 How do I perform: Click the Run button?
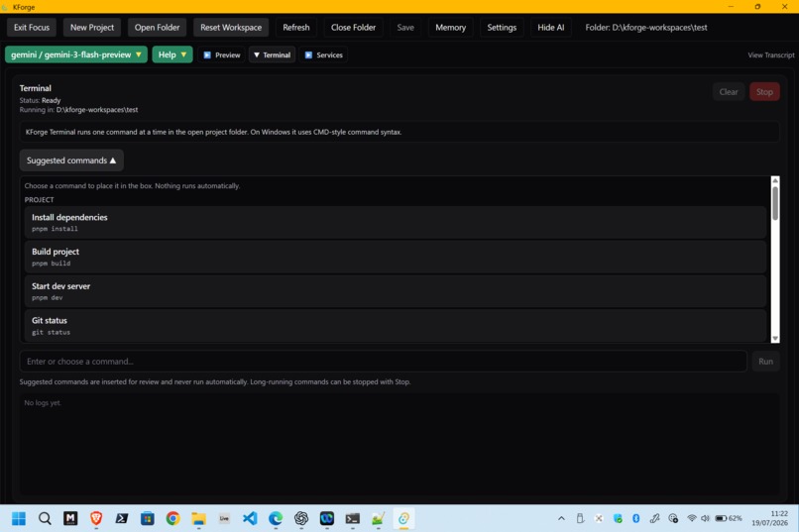(765, 362)
